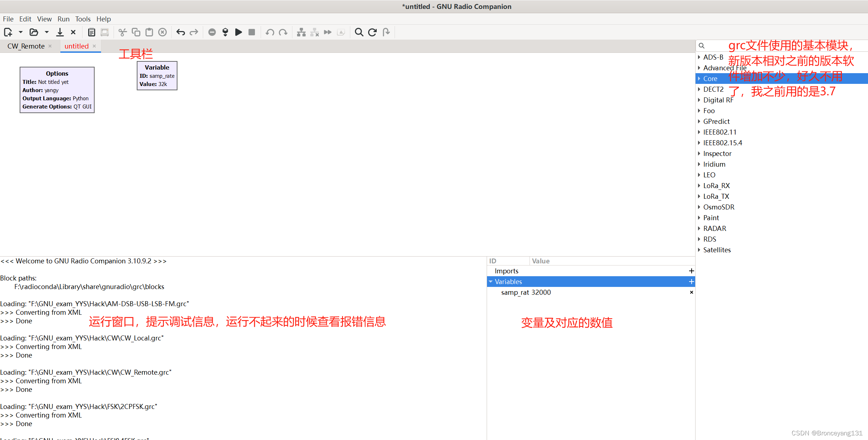
Task: Click the reload blocks icon
Action: coord(372,32)
